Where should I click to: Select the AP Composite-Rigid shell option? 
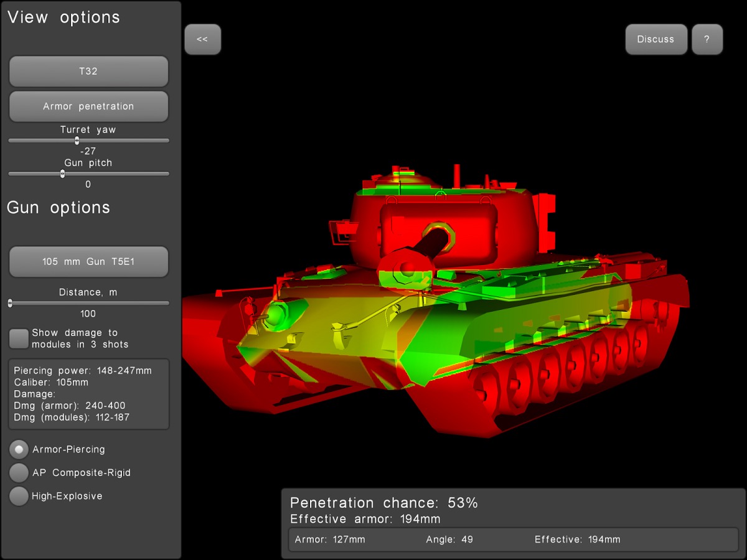19,473
